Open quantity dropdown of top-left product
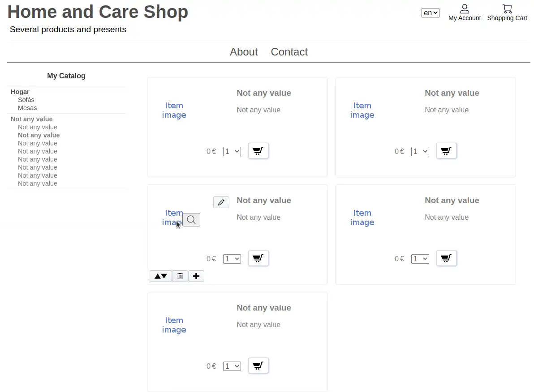Viewport: 534px width, 392px height. click(x=232, y=152)
